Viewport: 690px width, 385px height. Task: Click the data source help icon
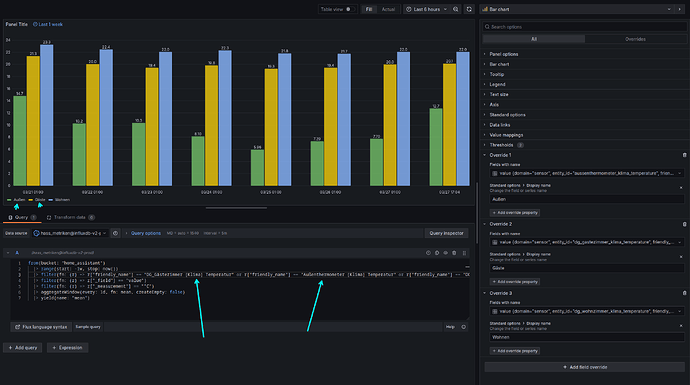[x=115, y=233]
